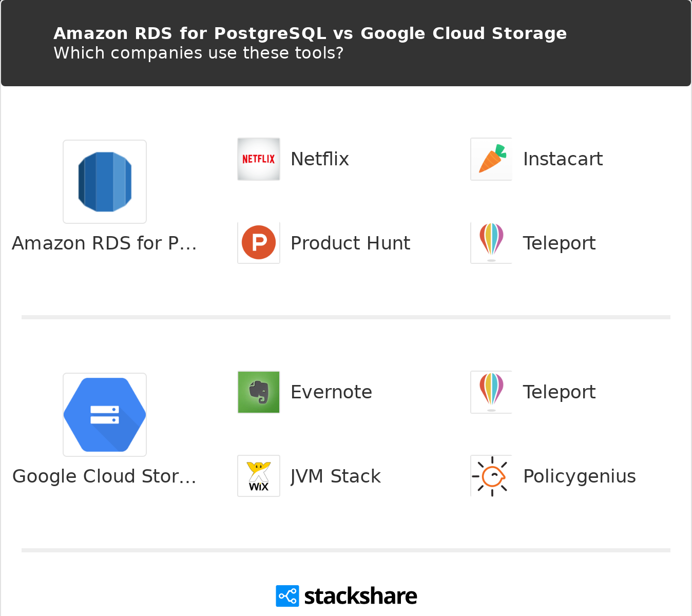Click the Evernote elephant icon
Image resolution: width=692 pixels, height=616 pixels.
tap(259, 392)
